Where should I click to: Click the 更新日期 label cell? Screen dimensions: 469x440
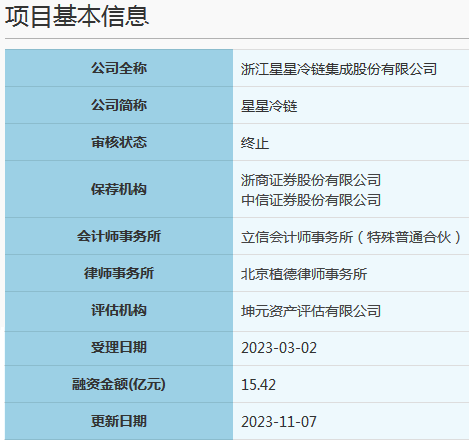pyautogui.click(x=119, y=421)
